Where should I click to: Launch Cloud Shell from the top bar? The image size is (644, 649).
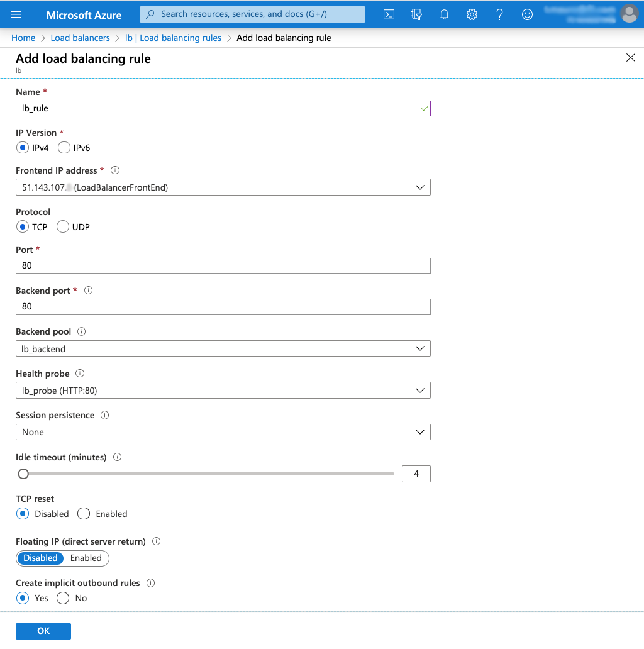[x=389, y=14]
